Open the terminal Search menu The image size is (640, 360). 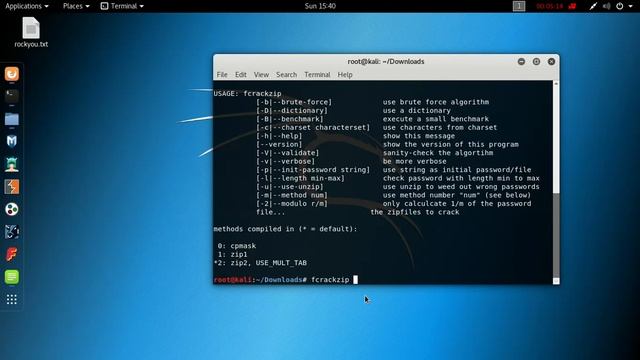287,75
